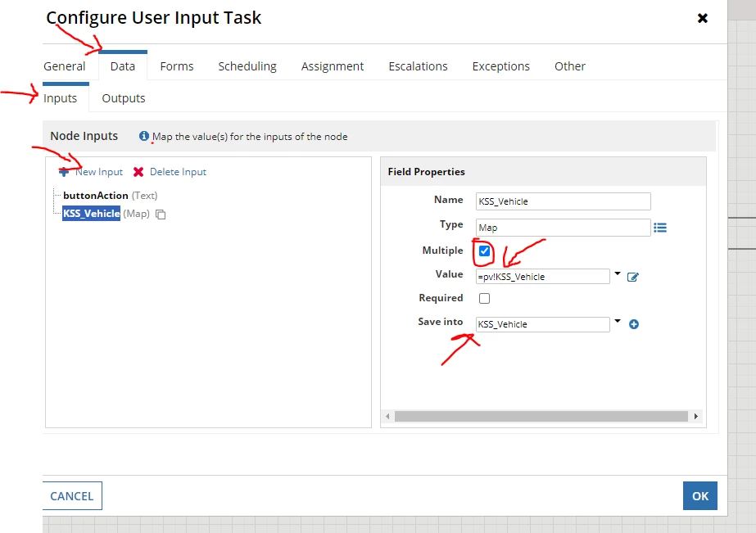The width and height of the screenshot is (756, 533).
Task: Click the New Input plus icon
Action: click(x=64, y=172)
